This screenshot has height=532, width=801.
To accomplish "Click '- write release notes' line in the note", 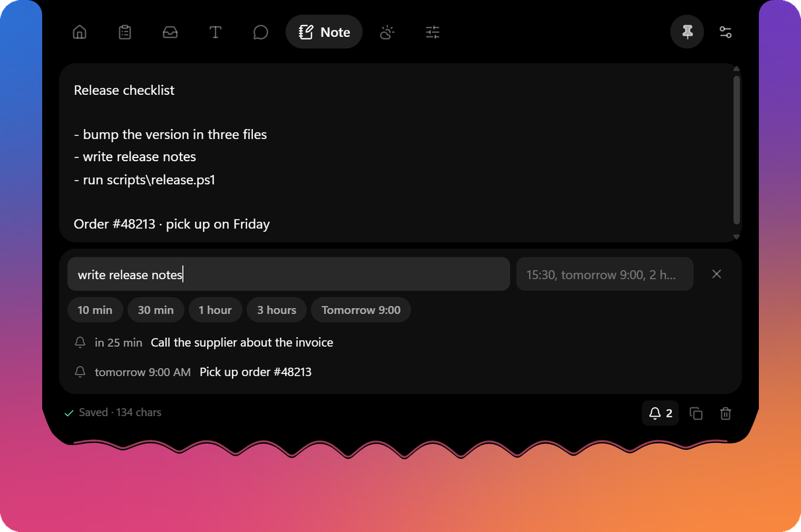I will coord(135,157).
